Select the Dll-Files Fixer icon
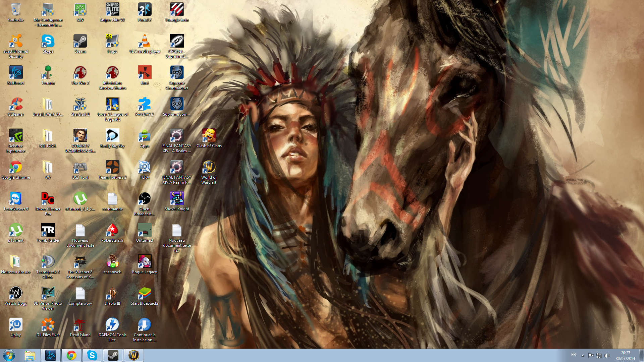Screen dimensions: 644x362 (48, 327)
